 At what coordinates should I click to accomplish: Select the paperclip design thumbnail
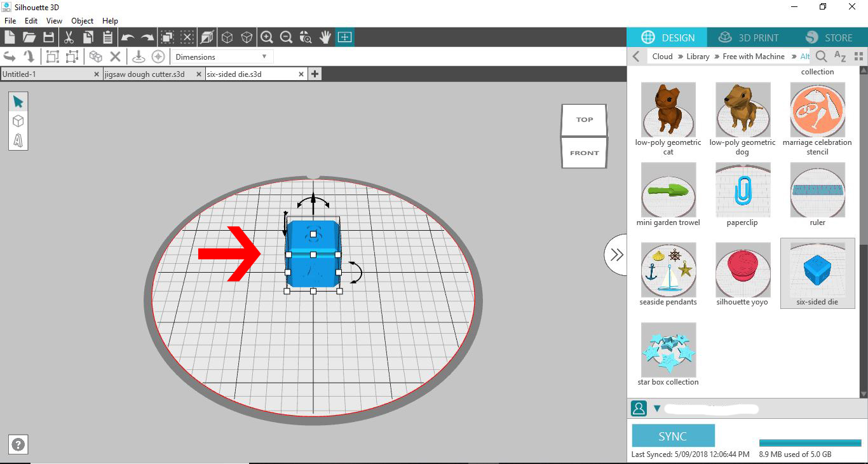coord(742,189)
